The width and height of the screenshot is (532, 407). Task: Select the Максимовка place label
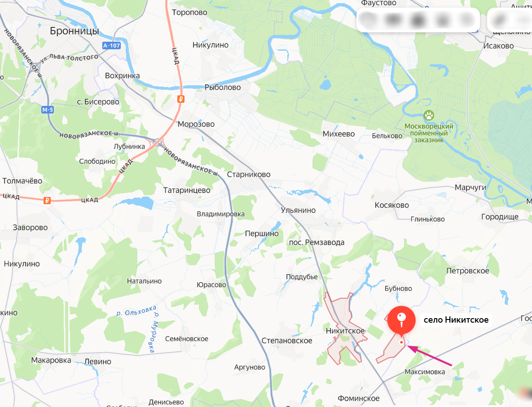[x=425, y=372]
